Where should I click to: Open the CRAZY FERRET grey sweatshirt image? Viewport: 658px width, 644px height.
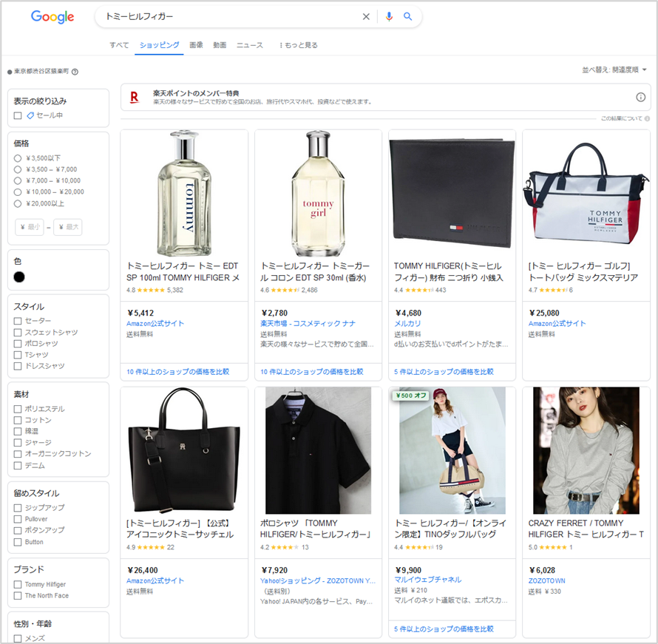(586, 450)
